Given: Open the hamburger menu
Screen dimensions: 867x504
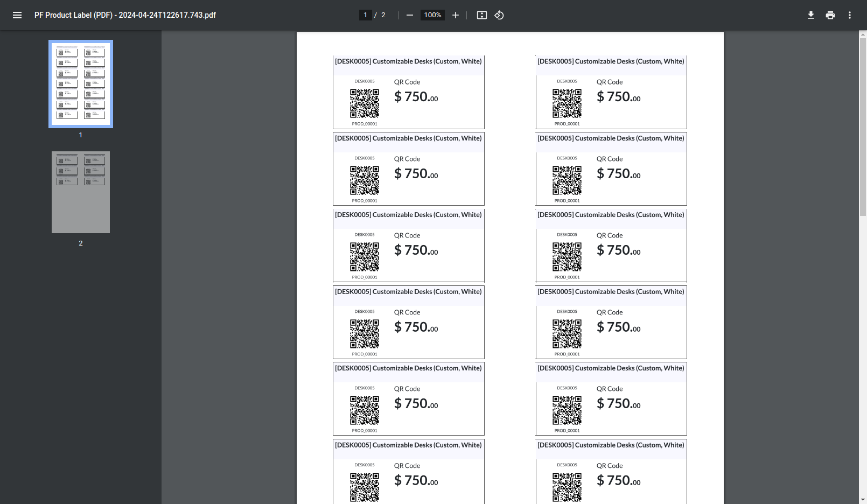Looking at the screenshot, I should tap(17, 15).
